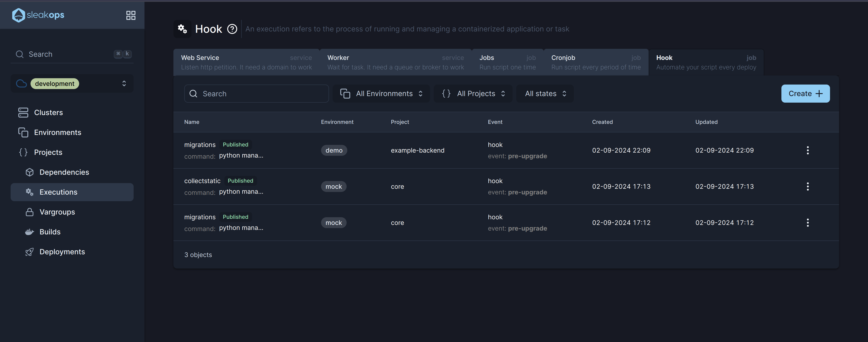Switch to the Web Service tab
Screen dimensions: 868x342
pyautogui.click(x=246, y=62)
